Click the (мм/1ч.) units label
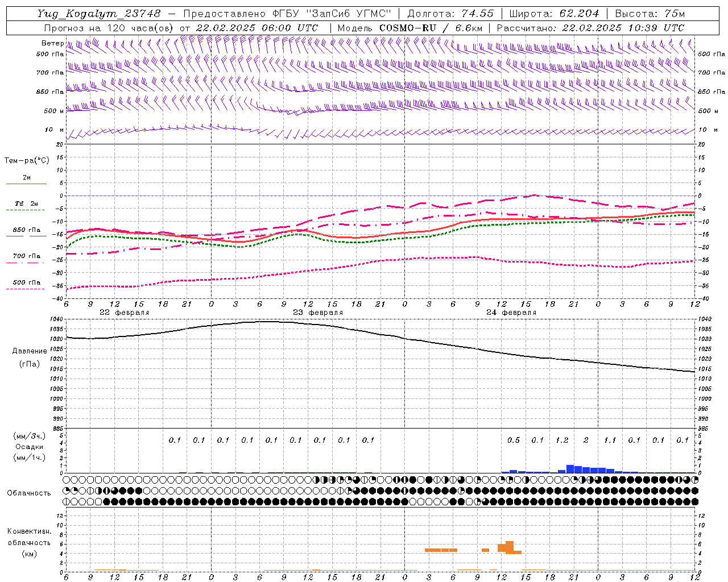Screen dimensions: 728x582 pyautogui.click(x=29, y=458)
